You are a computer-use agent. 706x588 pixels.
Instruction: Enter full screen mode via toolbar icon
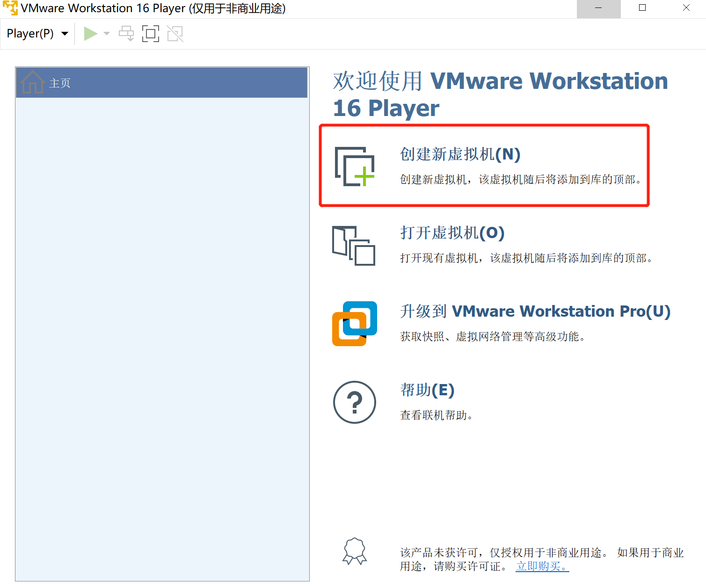tap(151, 34)
